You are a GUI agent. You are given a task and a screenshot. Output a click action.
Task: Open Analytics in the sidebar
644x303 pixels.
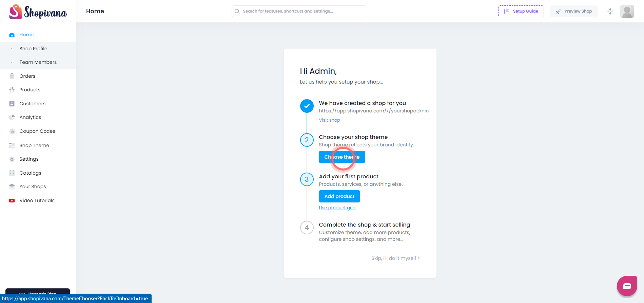pyautogui.click(x=30, y=117)
